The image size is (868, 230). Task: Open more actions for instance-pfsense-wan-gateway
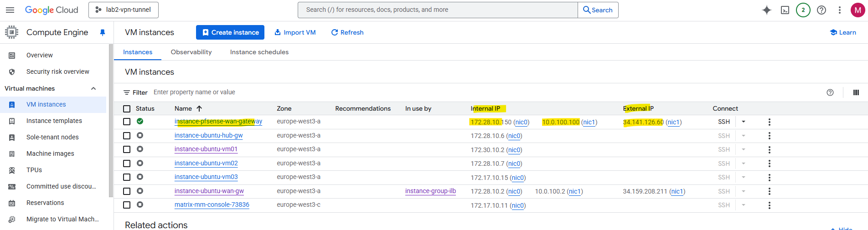click(x=770, y=122)
